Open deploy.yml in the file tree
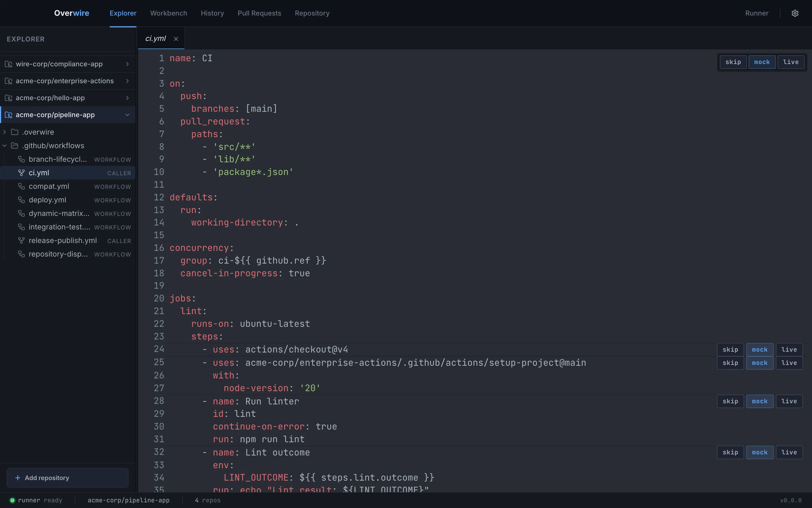Viewport: 812px width, 508px height. point(68,200)
